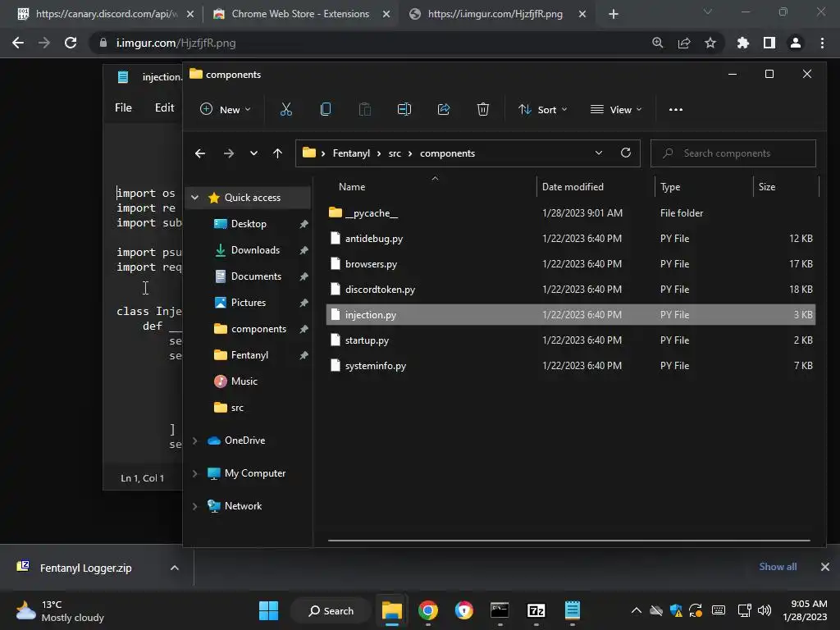Open the Fentanyl Logger.zip download
This screenshot has height=630, width=840.
(85, 568)
